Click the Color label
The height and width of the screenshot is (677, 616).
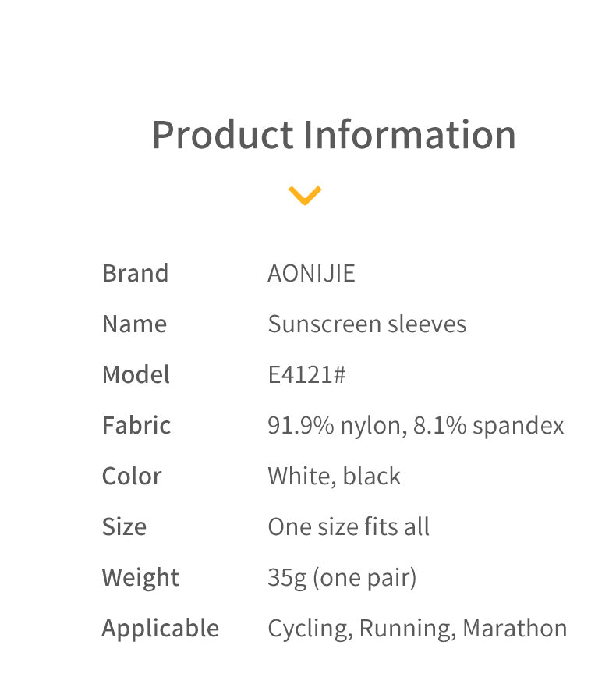click(x=132, y=476)
